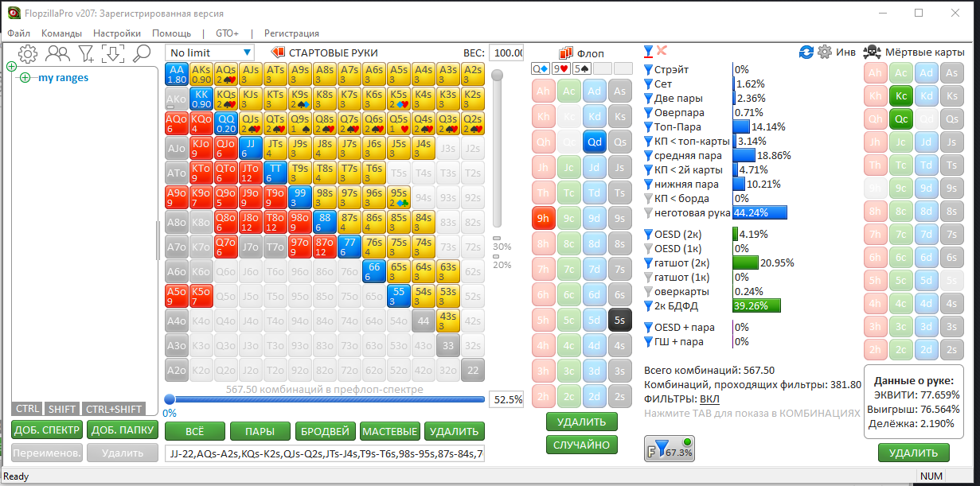
Task: Select dead card Kc
Action: (x=901, y=95)
